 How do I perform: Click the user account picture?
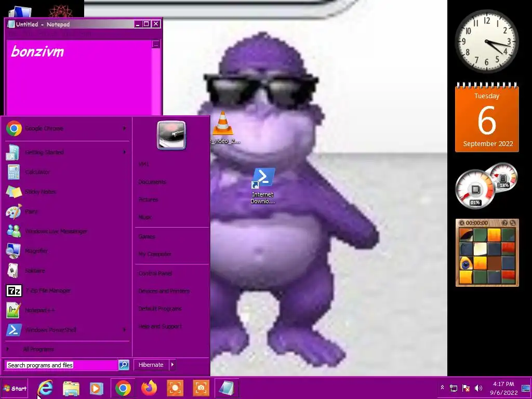(x=171, y=135)
